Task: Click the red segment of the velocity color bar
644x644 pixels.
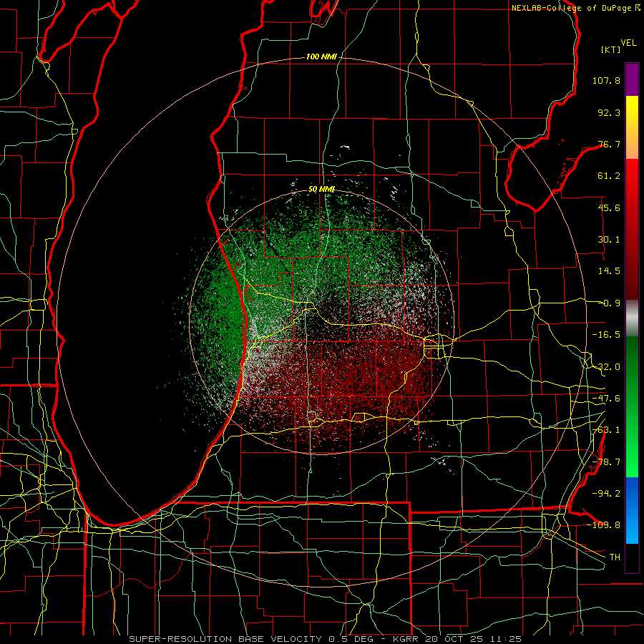Action: click(x=632, y=229)
